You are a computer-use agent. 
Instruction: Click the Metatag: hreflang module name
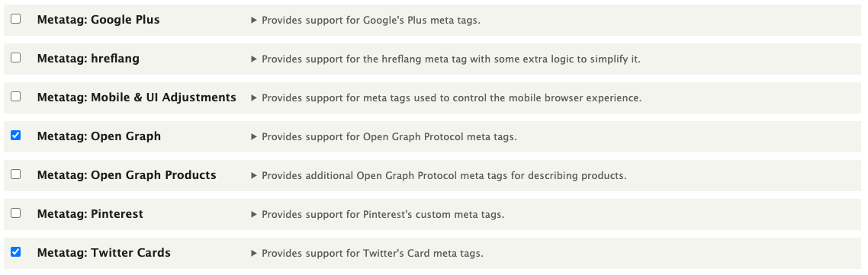[x=88, y=59]
